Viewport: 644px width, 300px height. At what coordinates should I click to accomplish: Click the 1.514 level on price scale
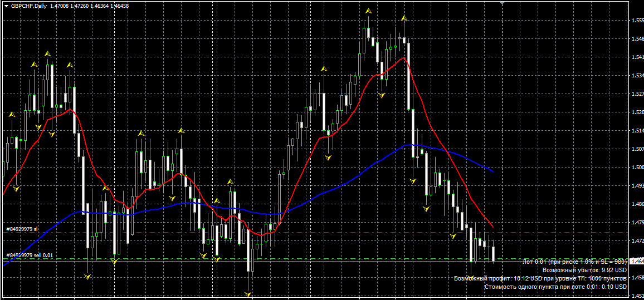tap(637, 131)
